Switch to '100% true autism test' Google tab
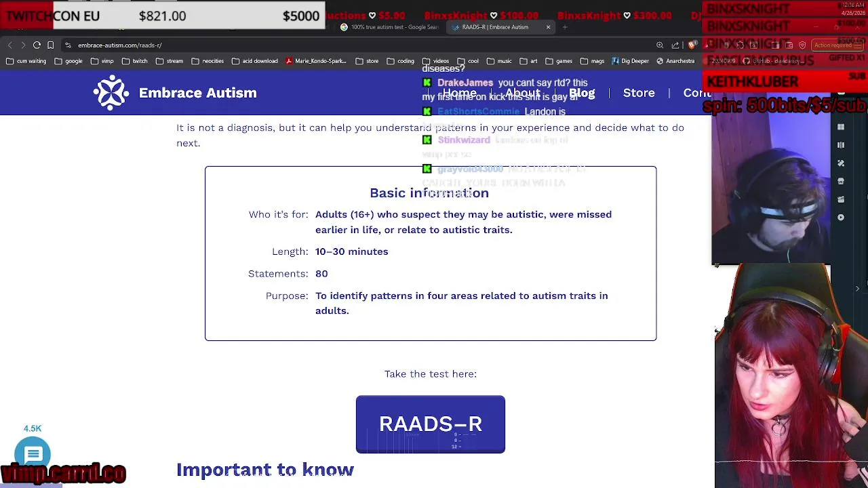Viewport: 868px width, 488px height. coord(390,27)
